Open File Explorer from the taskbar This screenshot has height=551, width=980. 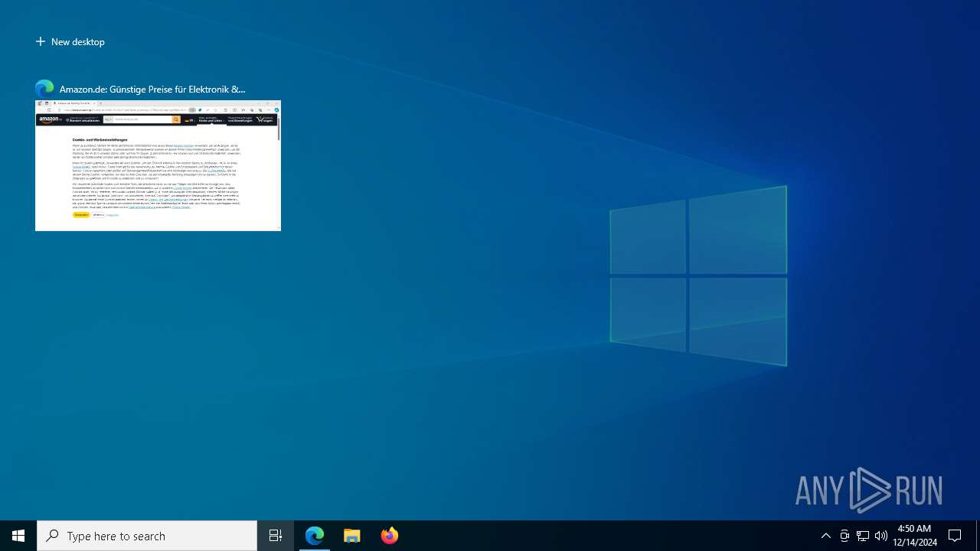352,536
